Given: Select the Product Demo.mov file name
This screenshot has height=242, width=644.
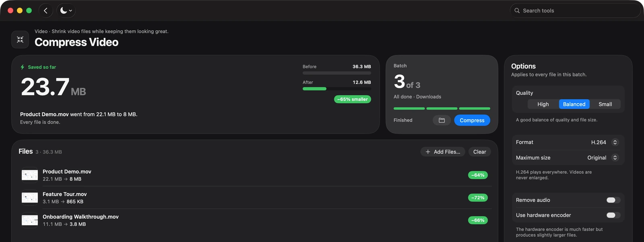Looking at the screenshot, I should pos(67,171).
